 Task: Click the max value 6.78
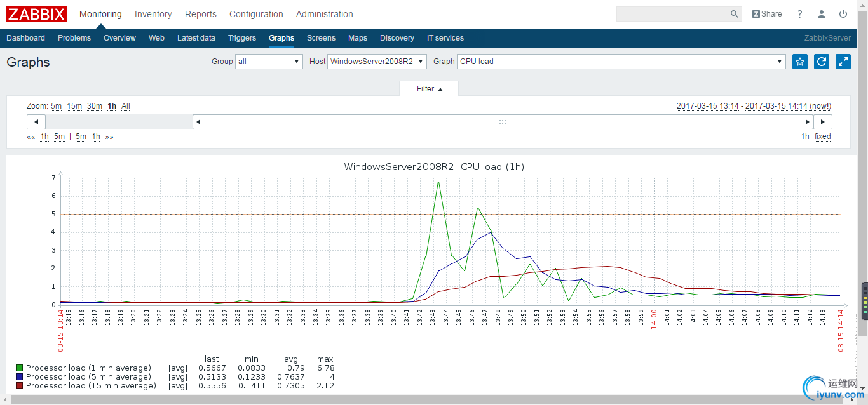click(325, 368)
